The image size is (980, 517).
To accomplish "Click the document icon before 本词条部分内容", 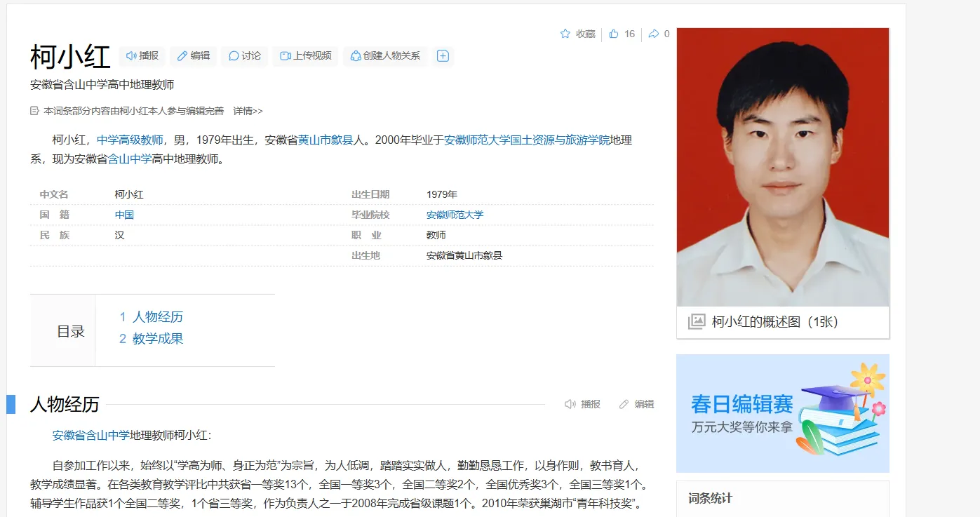I will pos(34,111).
